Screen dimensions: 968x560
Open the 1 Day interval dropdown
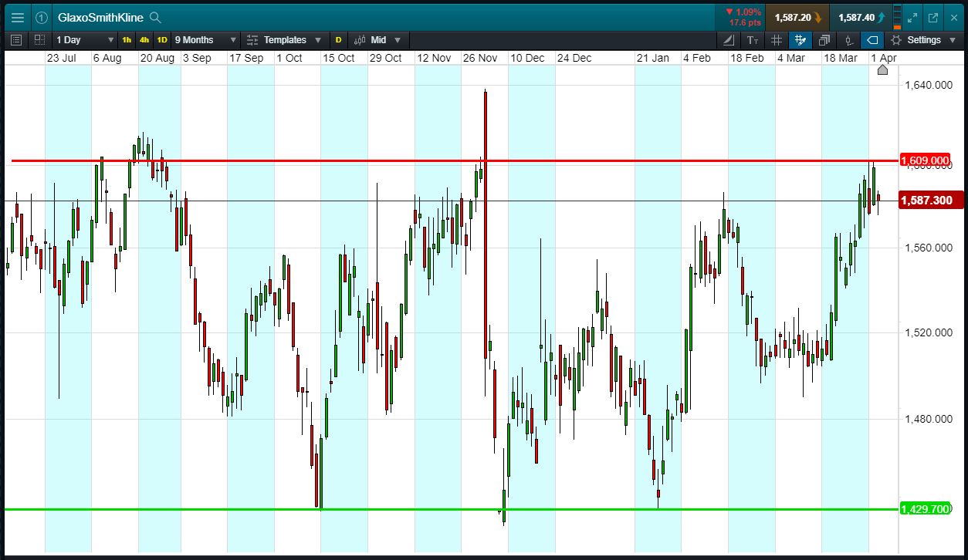pyautogui.click(x=85, y=39)
